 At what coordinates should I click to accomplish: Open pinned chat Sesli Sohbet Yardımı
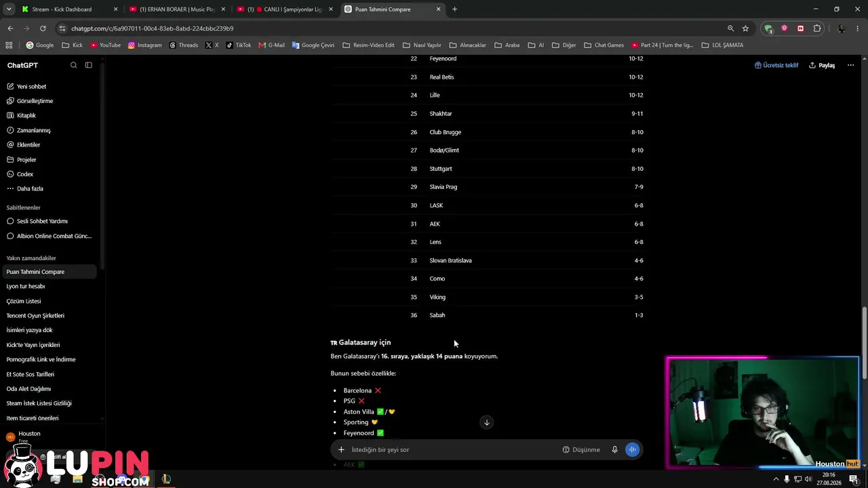pyautogui.click(x=49, y=221)
